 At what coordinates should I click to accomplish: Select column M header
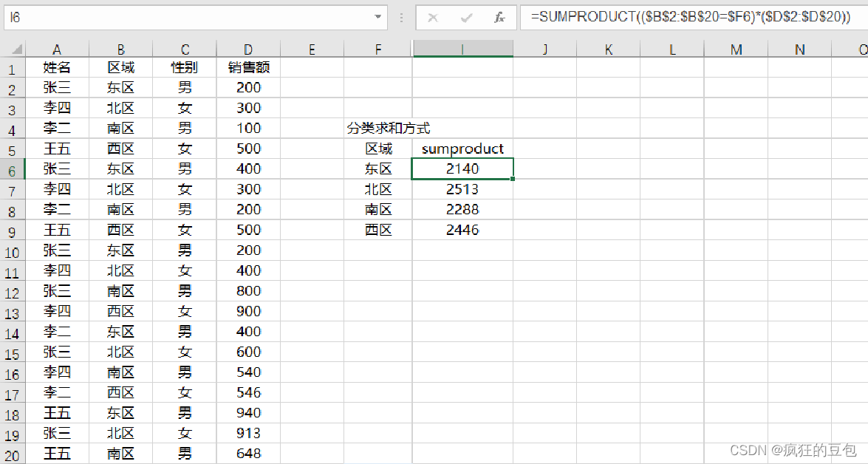736,50
